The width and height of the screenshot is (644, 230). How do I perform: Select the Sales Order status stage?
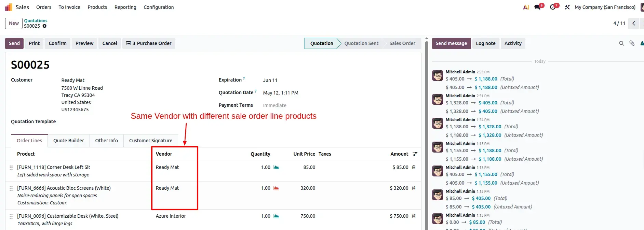click(x=402, y=43)
